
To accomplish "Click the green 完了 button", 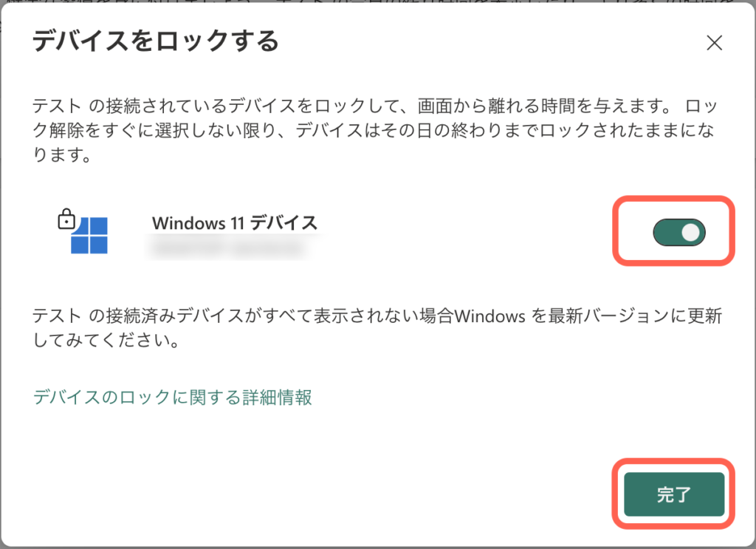I will tap(674, 494).
